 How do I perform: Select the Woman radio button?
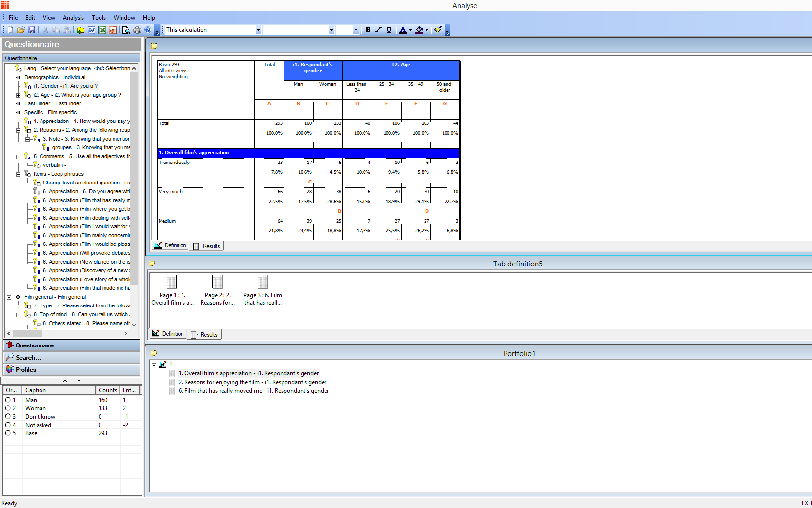point(8,408)
